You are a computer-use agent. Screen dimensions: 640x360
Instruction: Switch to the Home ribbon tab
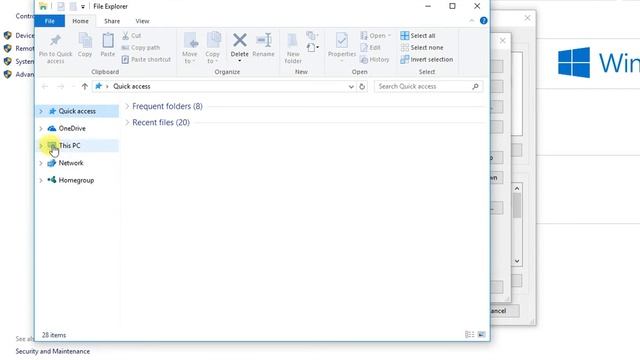(80, 21)
